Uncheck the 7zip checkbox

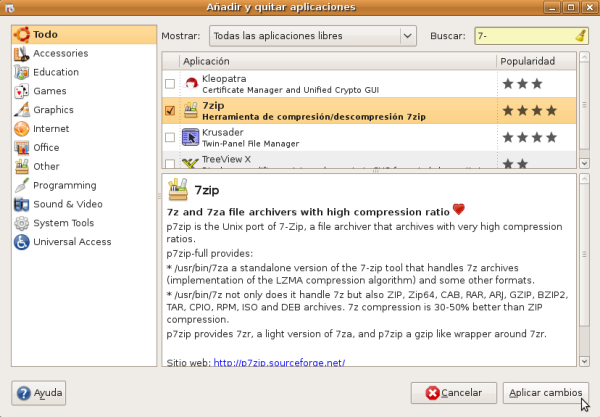click(x=169, y=111)
